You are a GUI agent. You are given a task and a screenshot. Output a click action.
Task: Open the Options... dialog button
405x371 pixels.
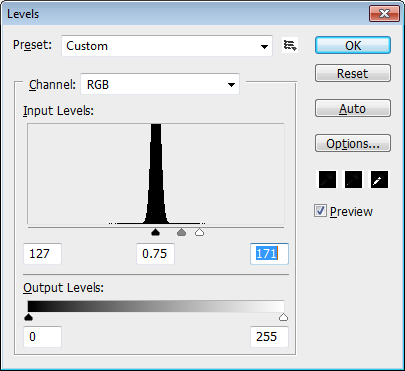tap(353, 143)
